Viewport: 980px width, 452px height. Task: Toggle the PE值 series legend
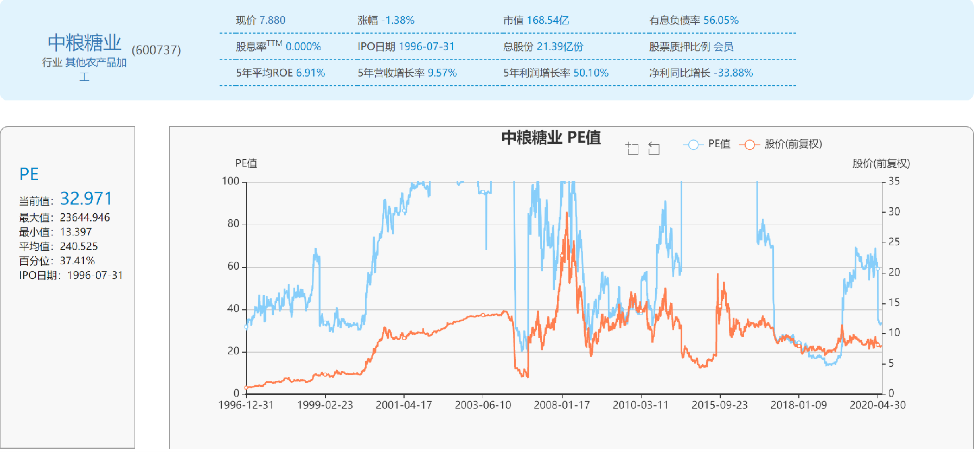point(707,144)
